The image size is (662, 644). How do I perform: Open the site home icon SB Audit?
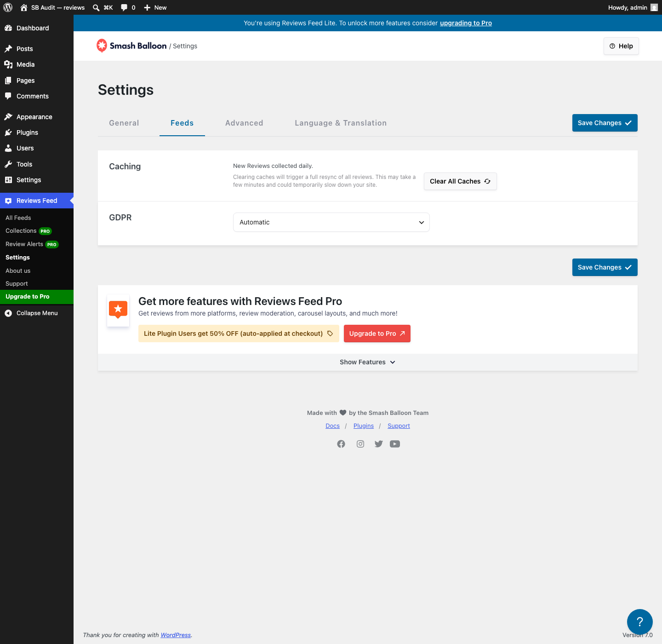pos(24,7)
